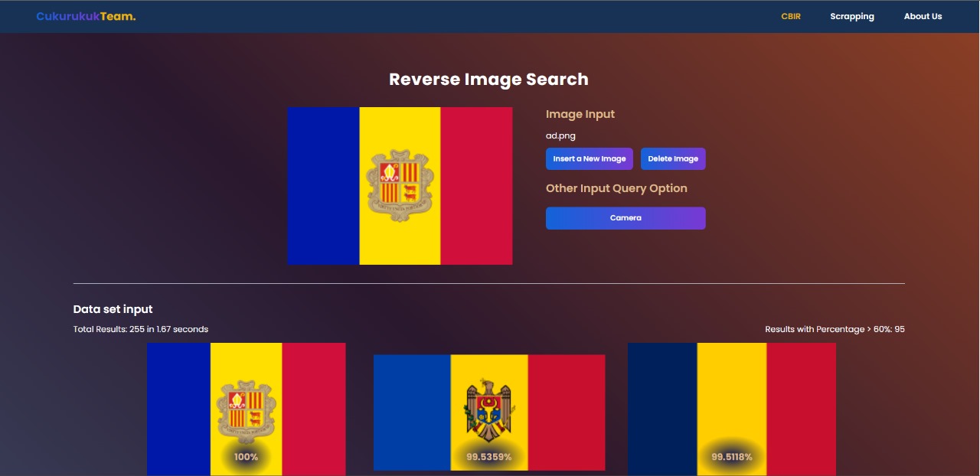Click the large Andorra flag query image
This screenshot has height=476, width=980.
click(x=400, y=186)
